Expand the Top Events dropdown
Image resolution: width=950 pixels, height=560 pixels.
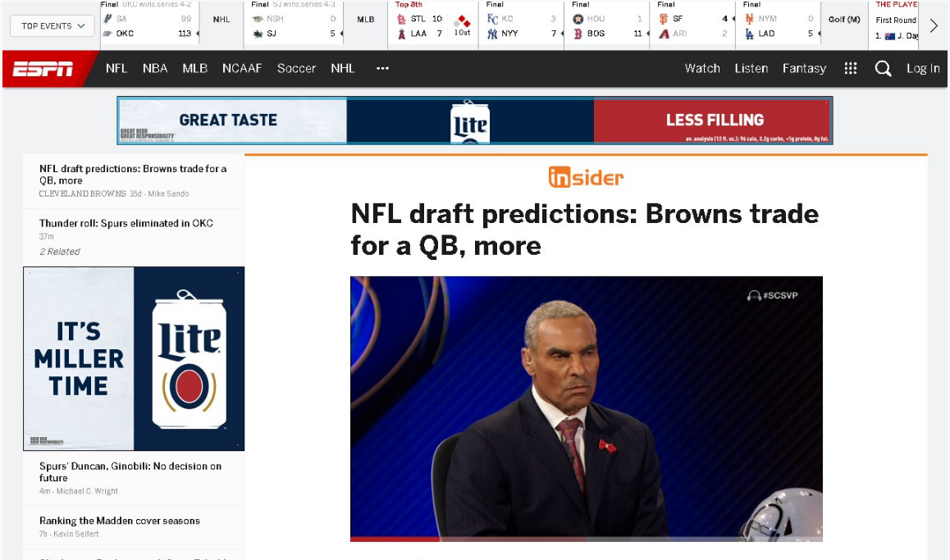[x=53, y=26]
